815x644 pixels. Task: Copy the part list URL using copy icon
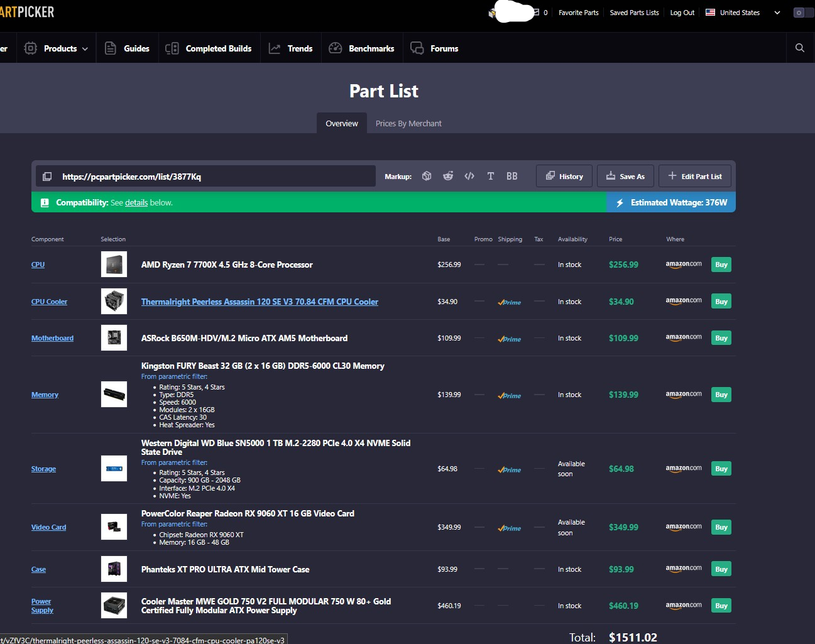click(x=47, y=177)
